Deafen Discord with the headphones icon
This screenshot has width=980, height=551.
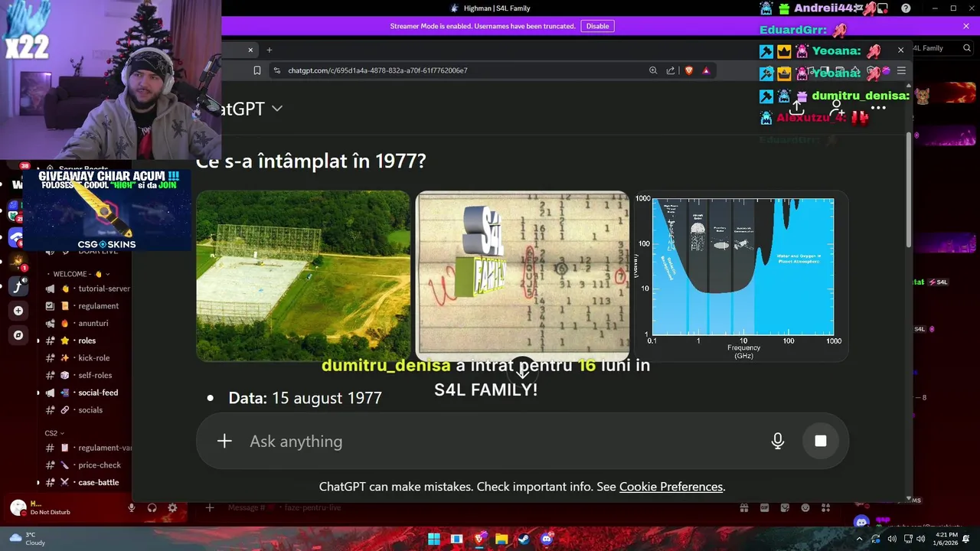152,507
